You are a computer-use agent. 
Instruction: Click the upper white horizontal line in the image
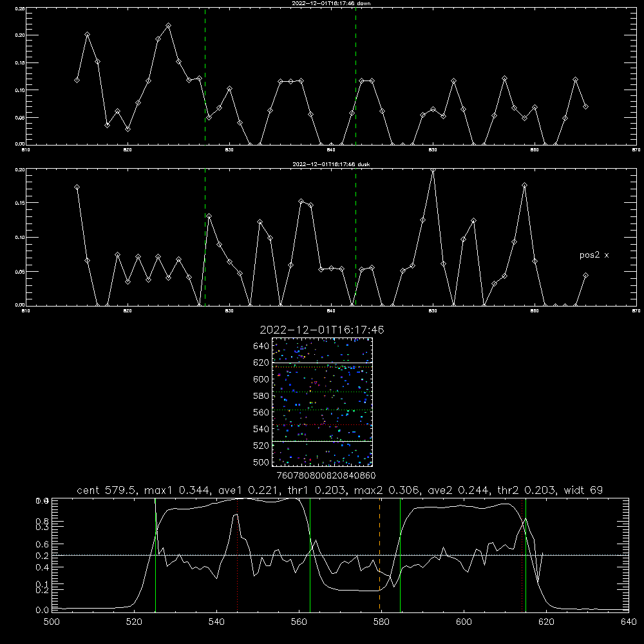click(322, 363)
